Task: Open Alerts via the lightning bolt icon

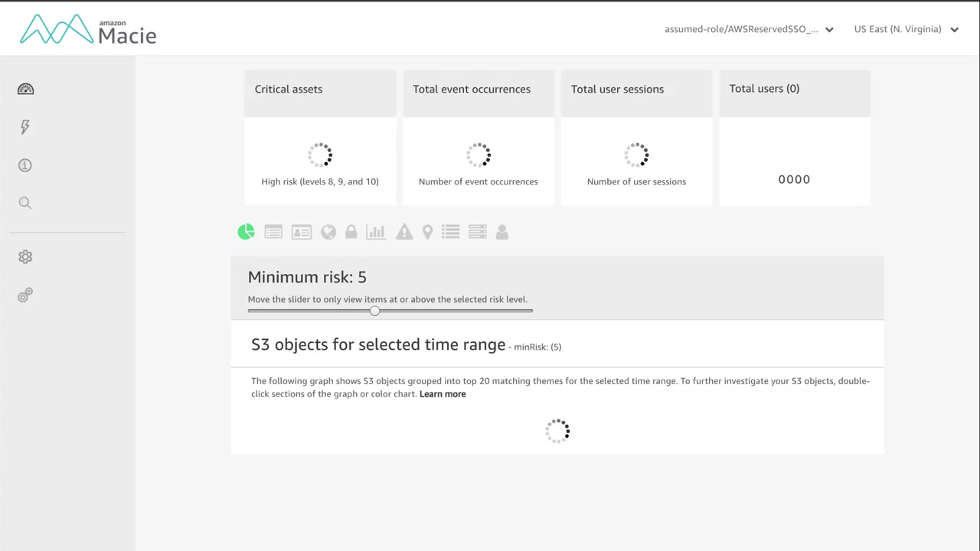Action: (x=25, y=127)
